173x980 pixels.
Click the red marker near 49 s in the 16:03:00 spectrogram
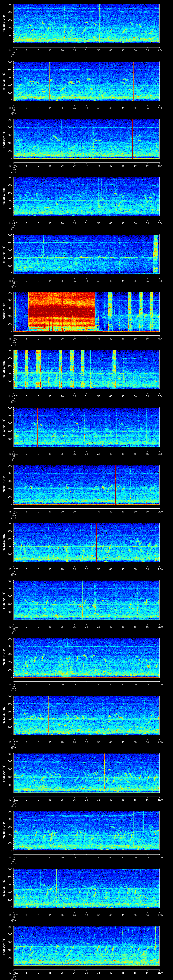(133, 139)
